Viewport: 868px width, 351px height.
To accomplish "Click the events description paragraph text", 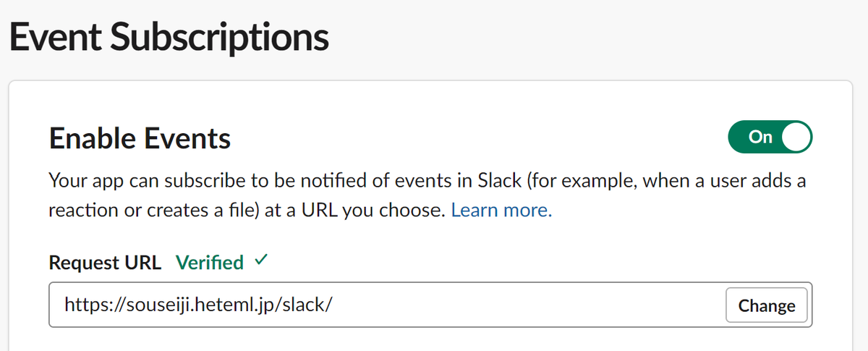I will click(x=427, y=195).
